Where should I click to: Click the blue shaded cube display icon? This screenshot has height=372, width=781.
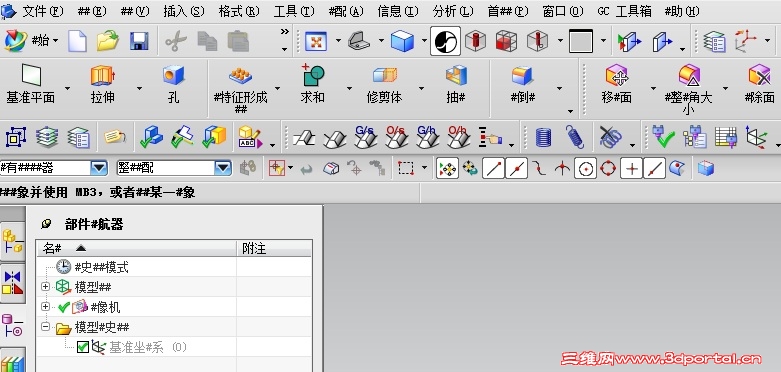pos(402,41)
